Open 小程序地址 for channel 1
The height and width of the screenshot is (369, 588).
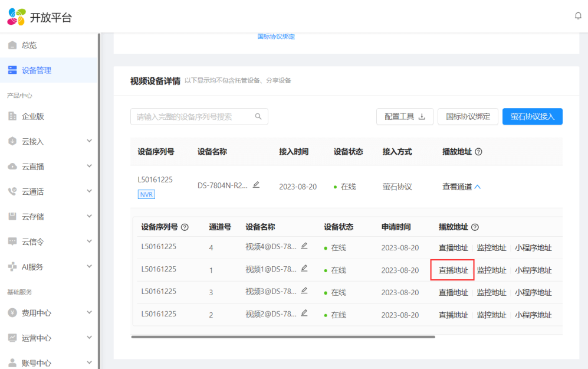tap(533, 270)
